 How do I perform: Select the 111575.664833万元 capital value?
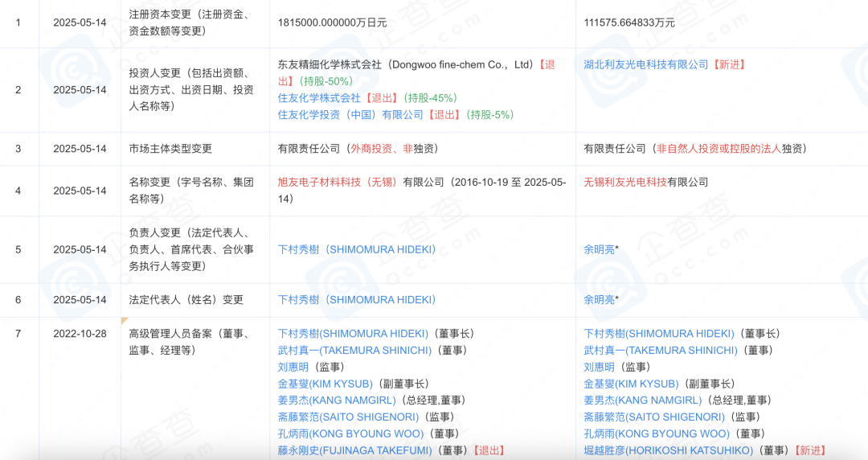click(x=628, y=23)
